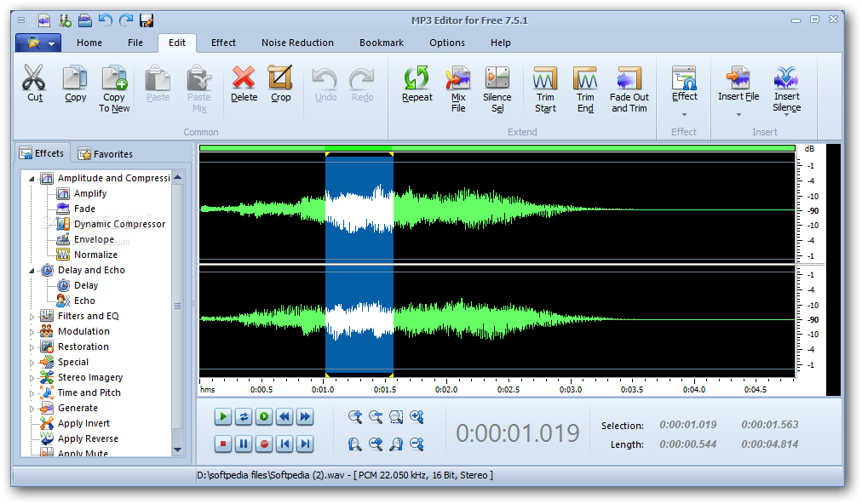
Task: Click the blue selected waveform region
Action: coord(359,265)
